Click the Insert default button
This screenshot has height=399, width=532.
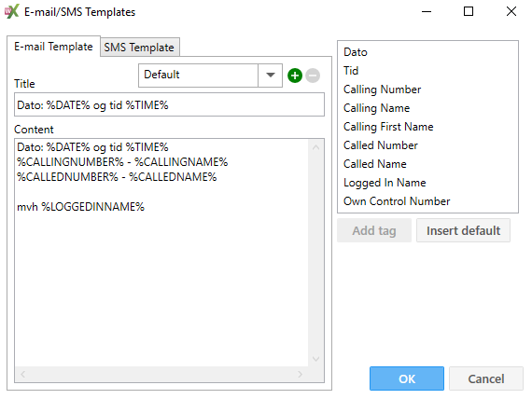pos(463,230)
